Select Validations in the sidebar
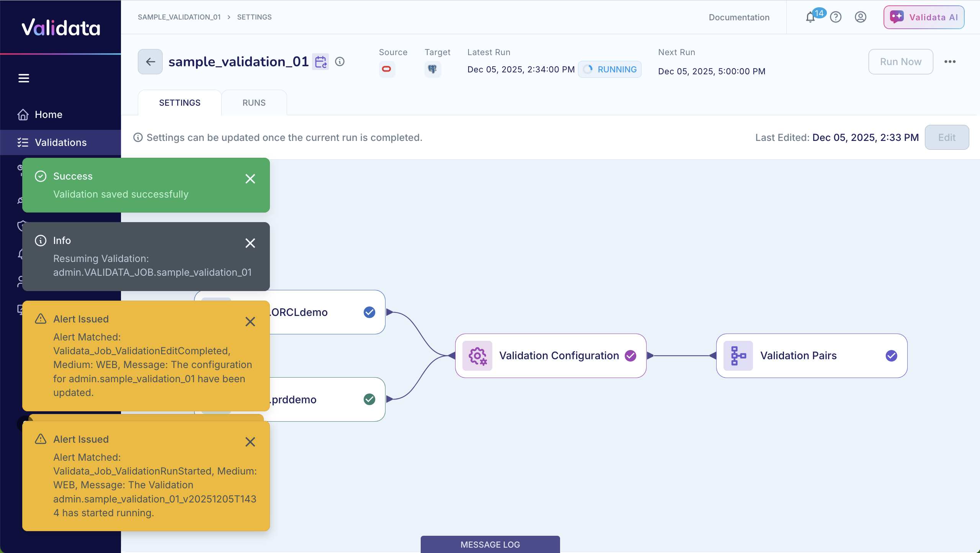This screenshot has height=553, width=980. (x=60, y=142)
